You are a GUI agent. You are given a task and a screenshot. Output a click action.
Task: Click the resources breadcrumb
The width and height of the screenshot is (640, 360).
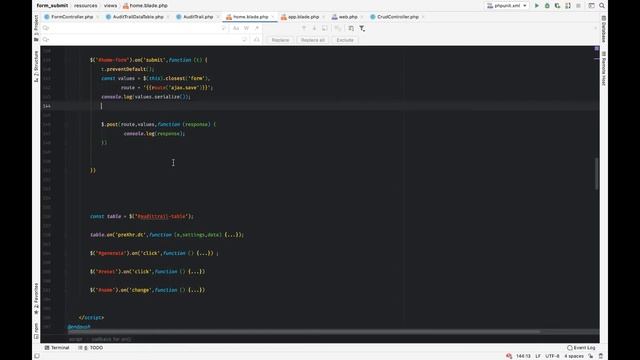pos(86,6)
